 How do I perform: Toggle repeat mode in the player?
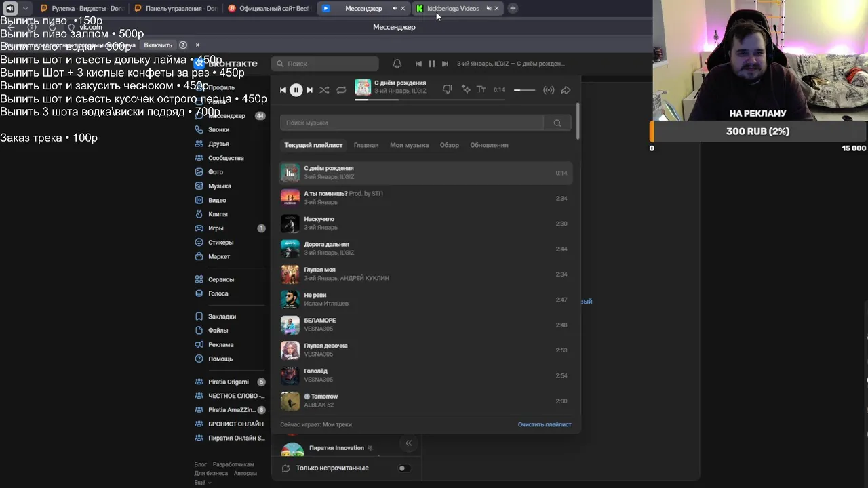click(341, 90)
